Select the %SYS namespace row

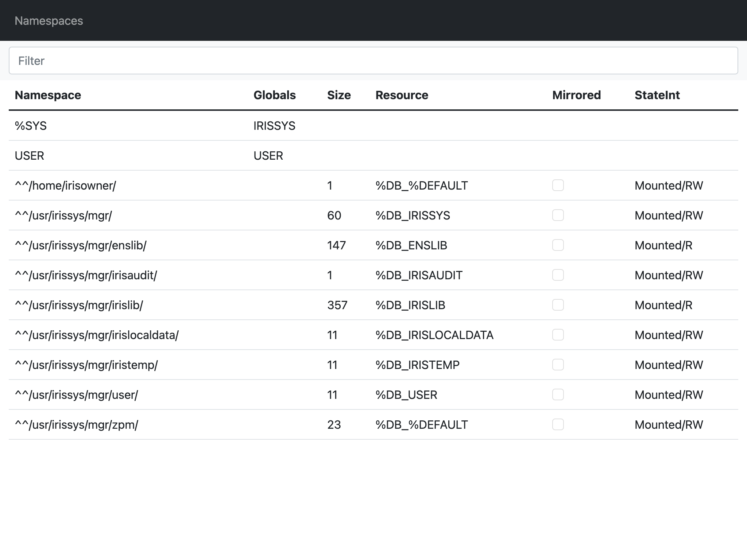pyautogui.click(x=31, y=126)
